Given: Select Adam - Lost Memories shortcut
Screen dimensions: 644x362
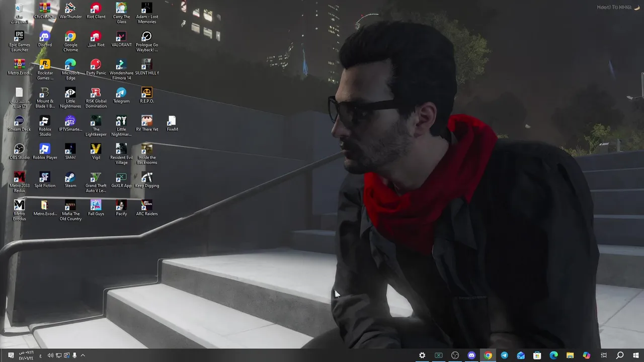Looking at the screenshot, I should coord(146,14).
